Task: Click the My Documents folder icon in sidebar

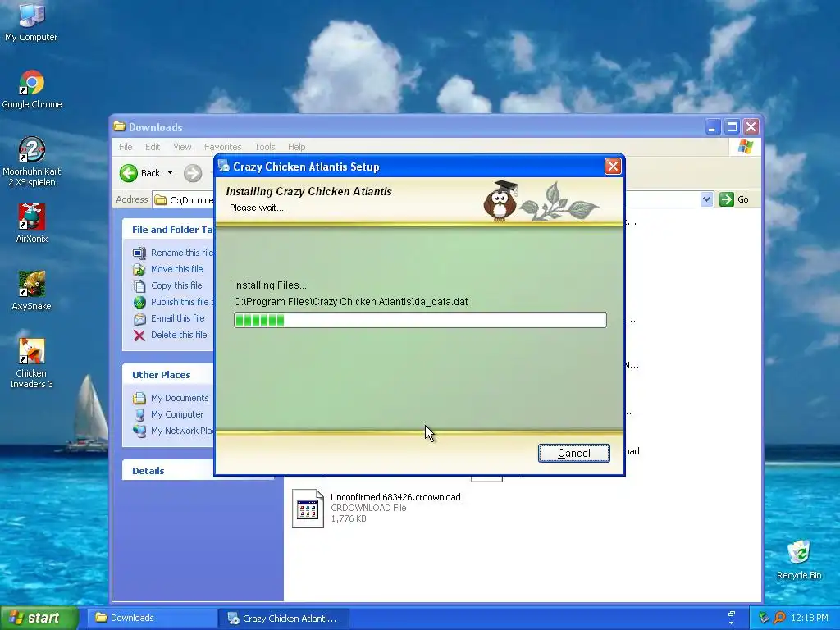Action: pos(139,398)
